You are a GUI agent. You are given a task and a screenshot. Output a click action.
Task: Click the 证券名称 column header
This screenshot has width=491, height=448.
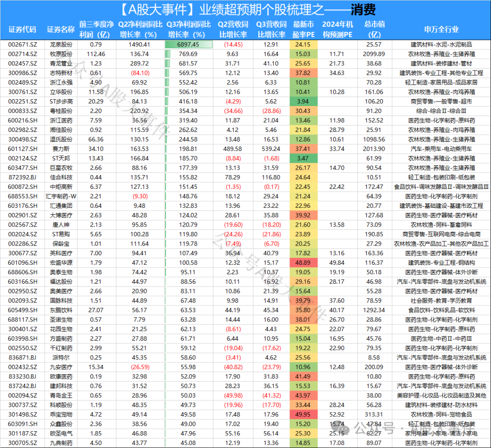61,30
